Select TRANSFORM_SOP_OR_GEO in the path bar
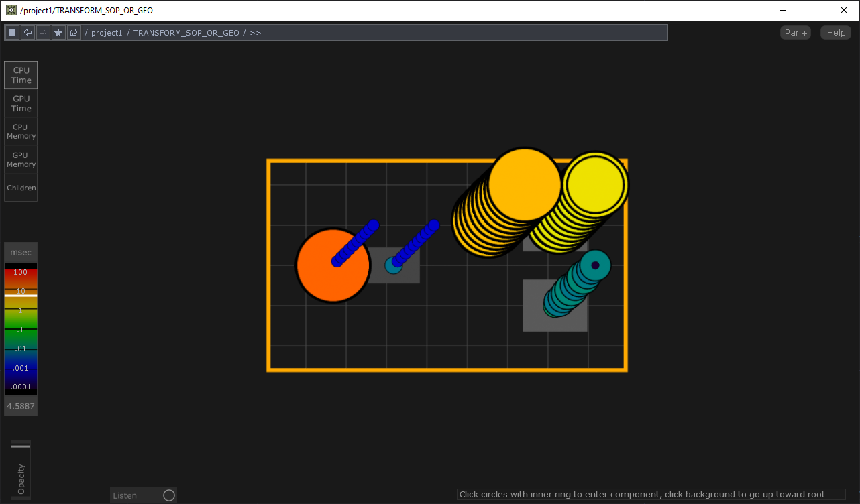The width and height of the screenshot is (860, 504). pos(186,33)
